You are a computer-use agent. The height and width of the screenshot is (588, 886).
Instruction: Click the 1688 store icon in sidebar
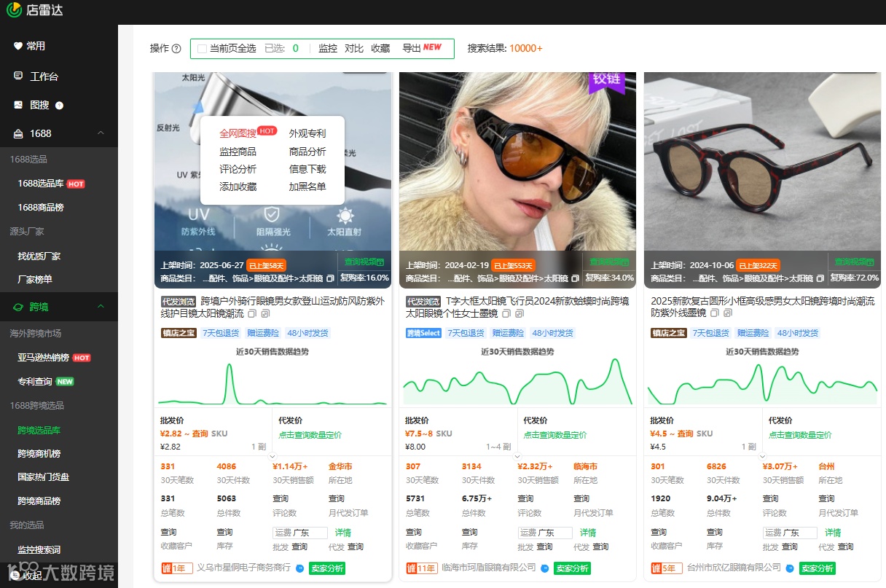pos(18,133)
